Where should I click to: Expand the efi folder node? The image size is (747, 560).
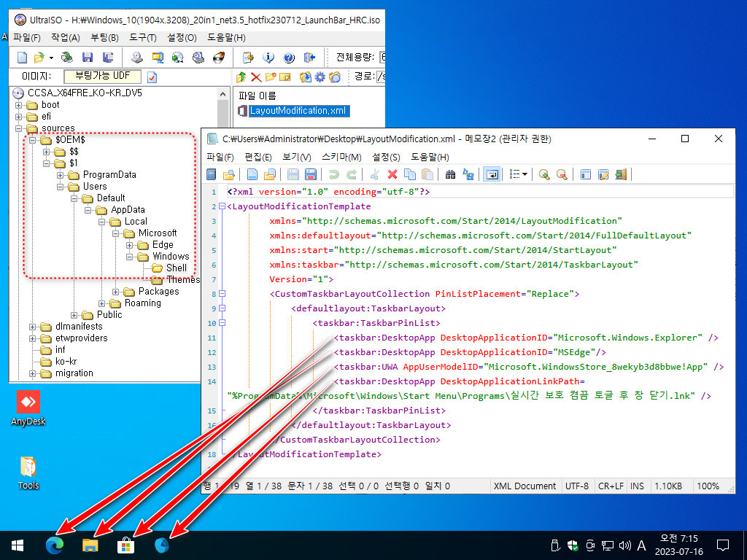point(18,117)
